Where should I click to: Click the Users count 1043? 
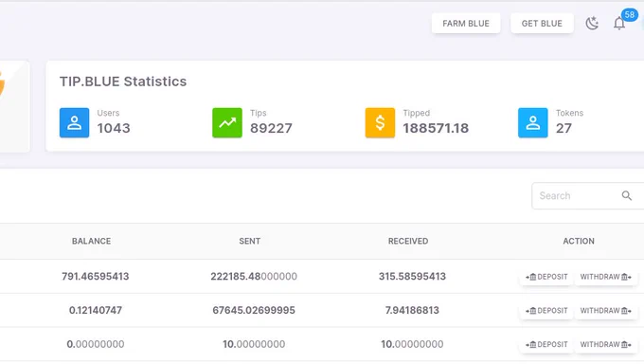point(114,128)
